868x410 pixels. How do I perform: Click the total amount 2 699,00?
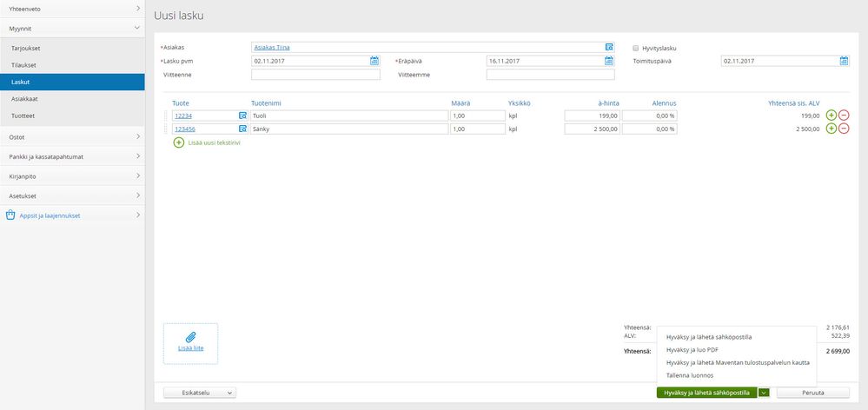pos(838,351)
